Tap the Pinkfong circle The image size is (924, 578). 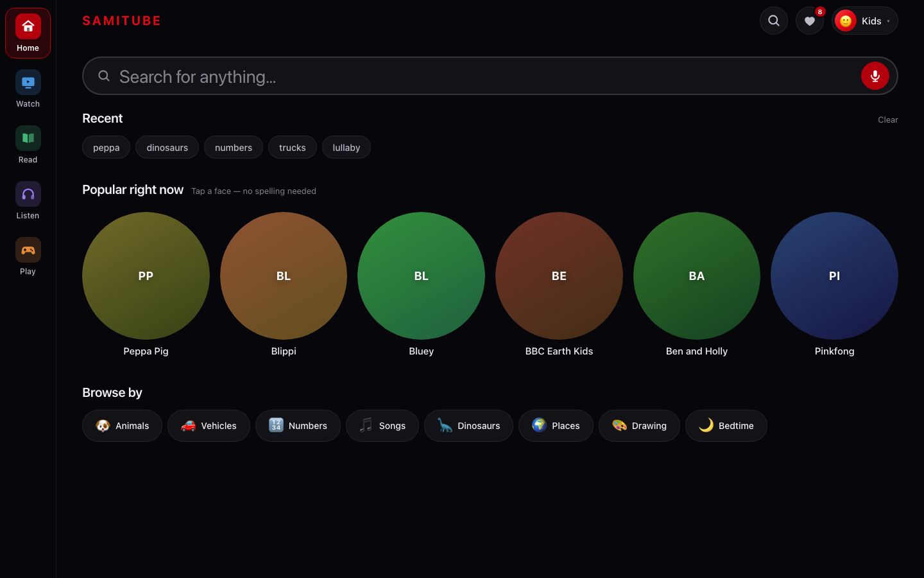834,276
